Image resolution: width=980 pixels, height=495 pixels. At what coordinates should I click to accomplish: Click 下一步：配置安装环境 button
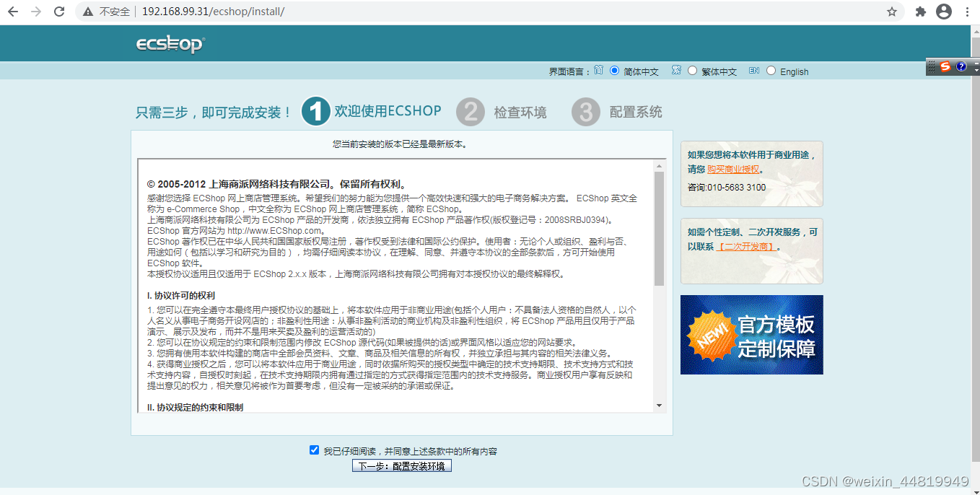402,466
